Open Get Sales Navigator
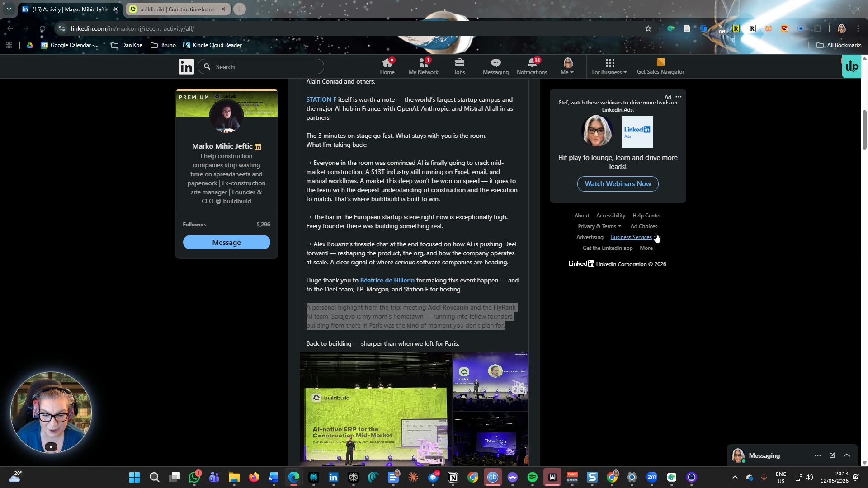Image resolution: width=868 pixels, height=488 pixels. [660, 66]
